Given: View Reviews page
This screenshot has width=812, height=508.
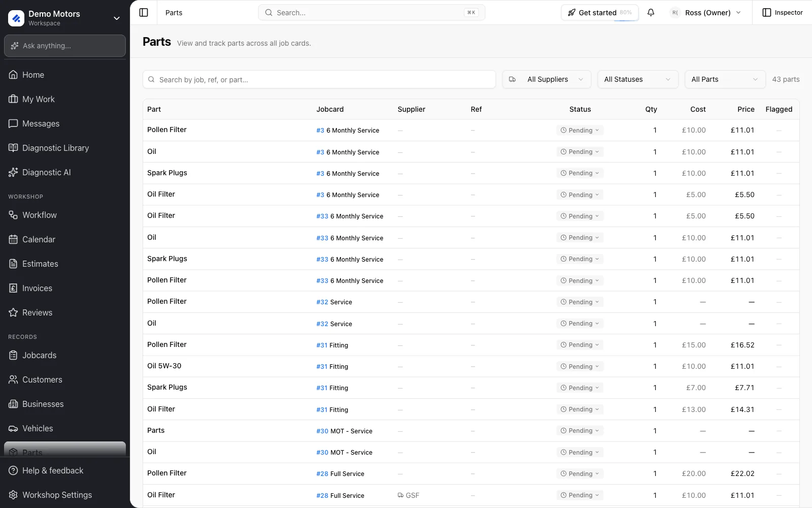Looking at the screenshot, I should tap(65, 312).
